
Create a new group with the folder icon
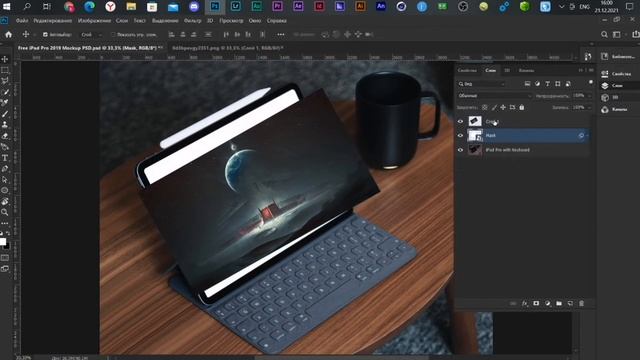coord(559,304)
